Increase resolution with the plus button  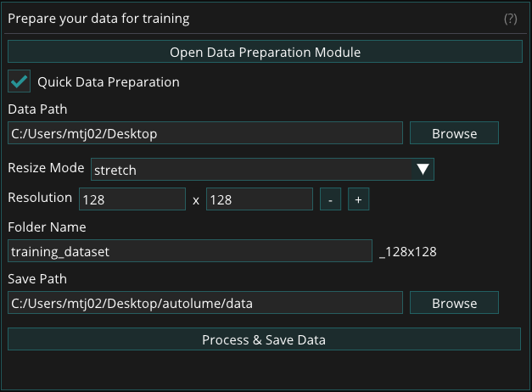(x=358, y=199)
